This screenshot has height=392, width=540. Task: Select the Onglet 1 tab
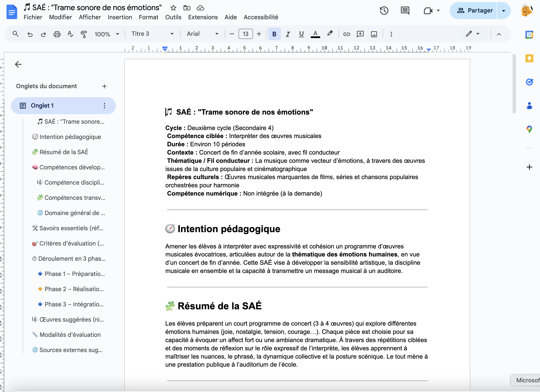[x=63, y=106]
